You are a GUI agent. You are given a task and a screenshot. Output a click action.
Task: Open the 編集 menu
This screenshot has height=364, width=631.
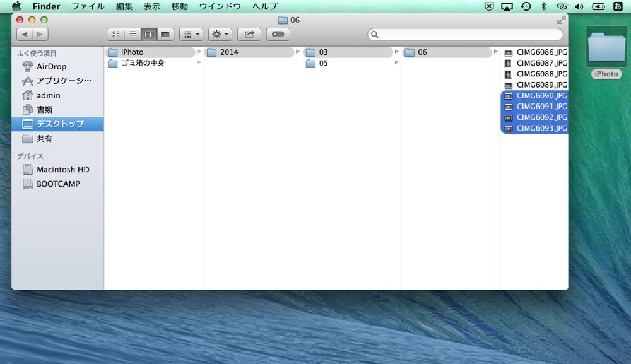click(124, 6)
